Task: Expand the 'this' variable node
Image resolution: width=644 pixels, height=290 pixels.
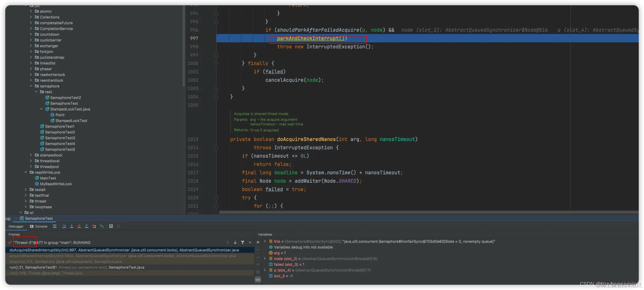Action: tap(265, 241)
